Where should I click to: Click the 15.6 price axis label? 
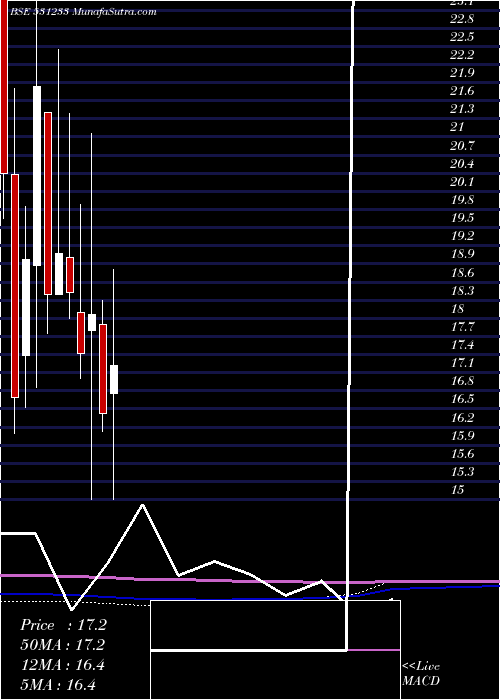pyautogui.click(x=462, y=454)
